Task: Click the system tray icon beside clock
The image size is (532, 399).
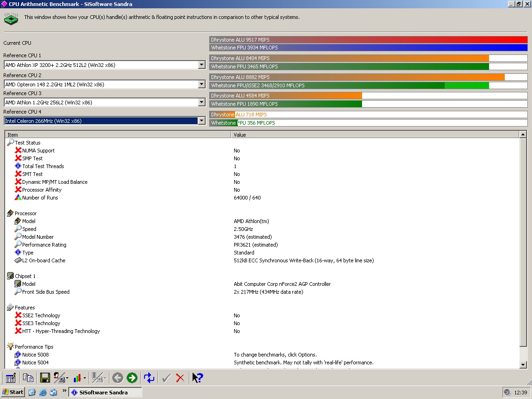Action: point(507,392)
